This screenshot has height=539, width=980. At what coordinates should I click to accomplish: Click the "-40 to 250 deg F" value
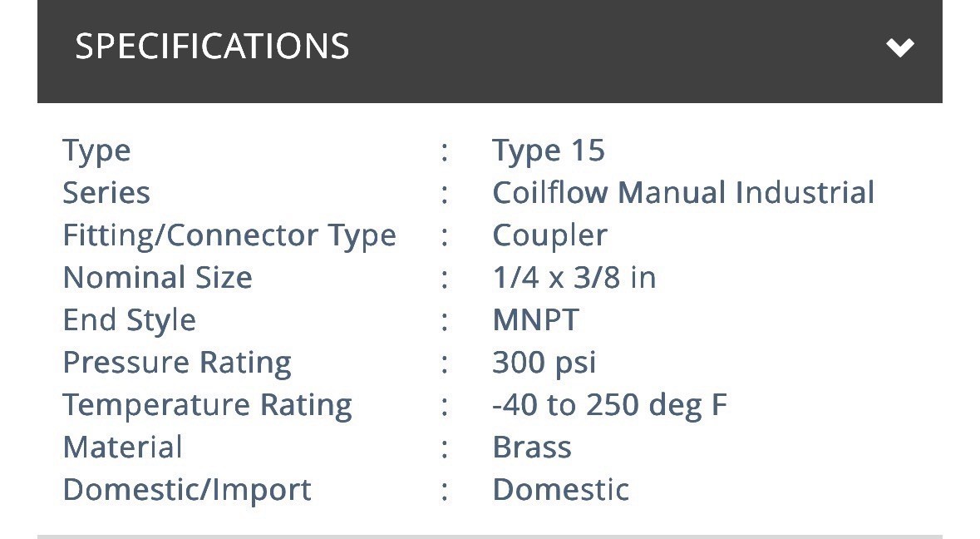tap(609, 405)
